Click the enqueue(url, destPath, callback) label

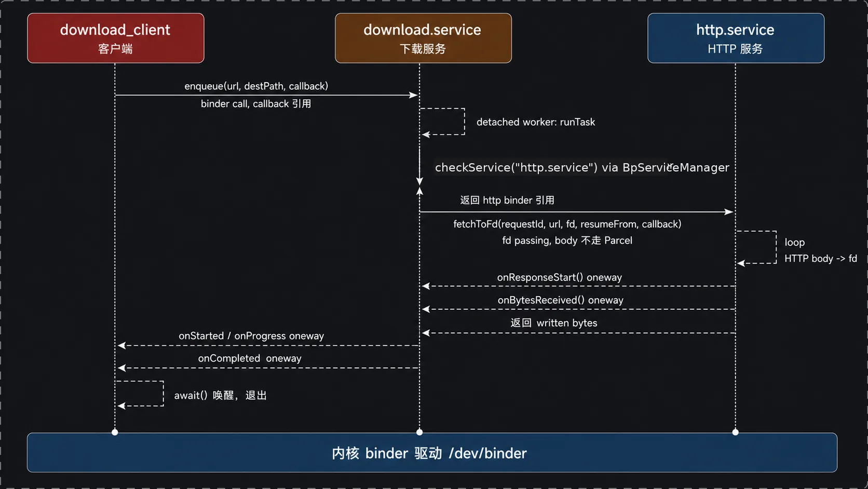tap(256, 86)
